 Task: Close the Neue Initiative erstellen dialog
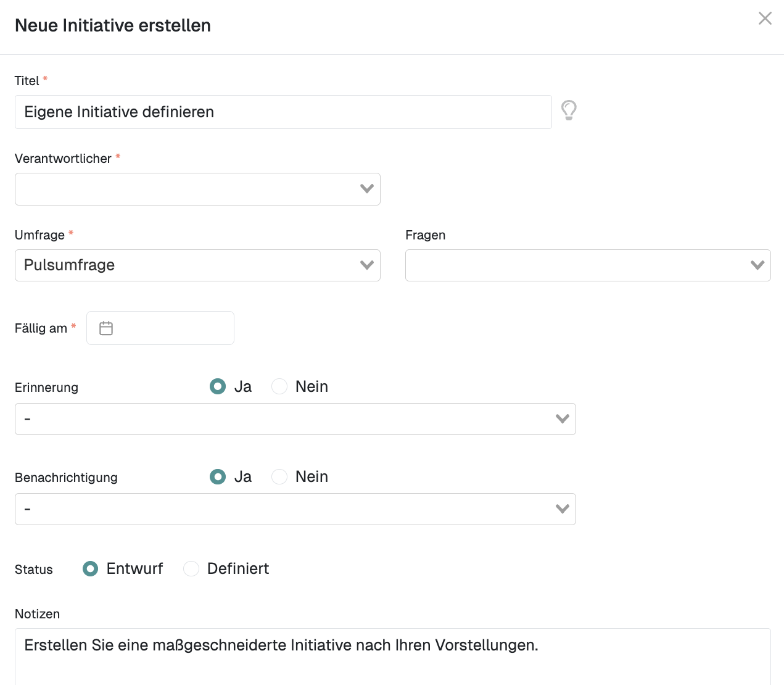(x=765, y=19)
